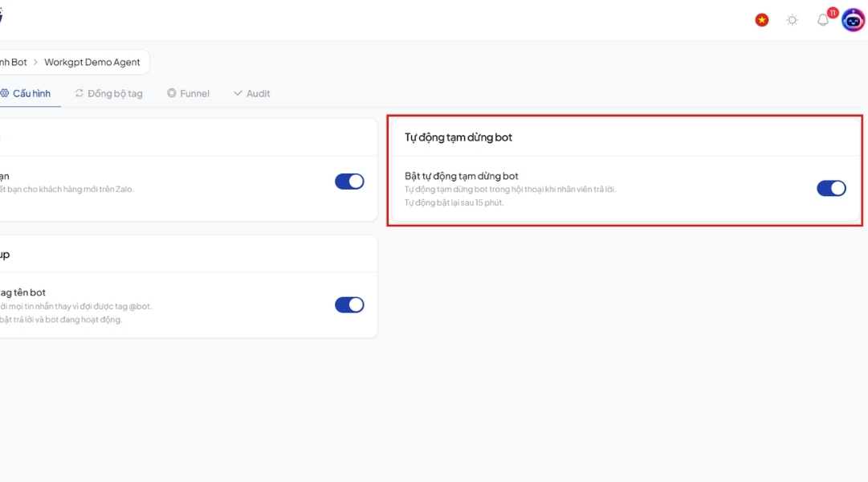Click the Cấu hình gear icon

pyautogui.click(x=5, y=93)
